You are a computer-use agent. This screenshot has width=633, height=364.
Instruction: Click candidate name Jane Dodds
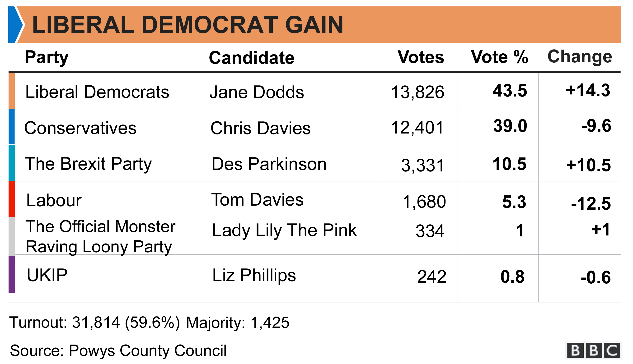point(257,92)
